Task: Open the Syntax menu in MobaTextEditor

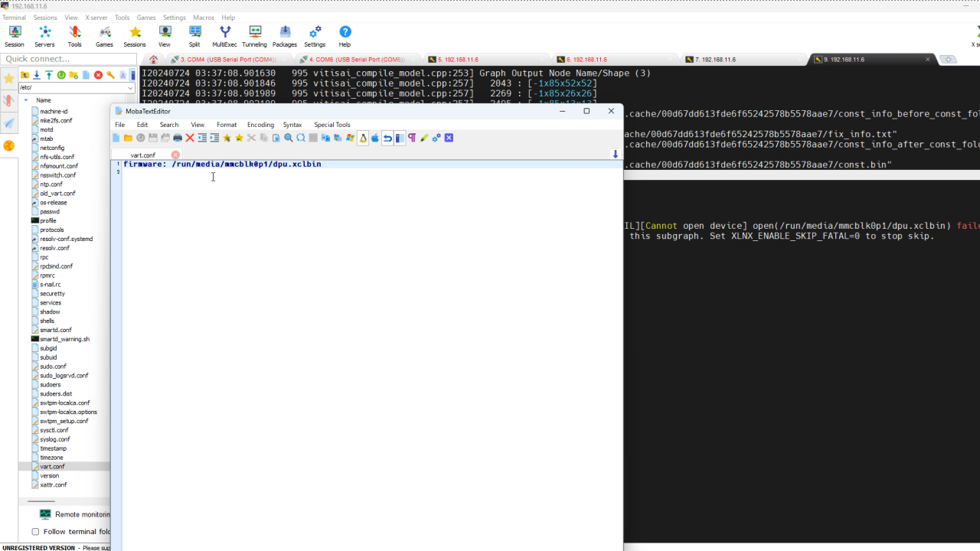Action: (292, 125)
